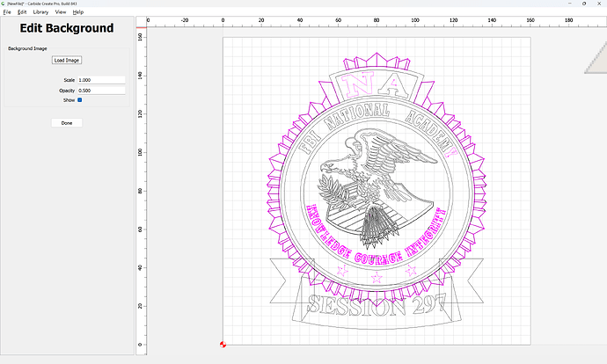Click the SESSION 297 banner text
The image size is (607, 364).
coord(377,306)
